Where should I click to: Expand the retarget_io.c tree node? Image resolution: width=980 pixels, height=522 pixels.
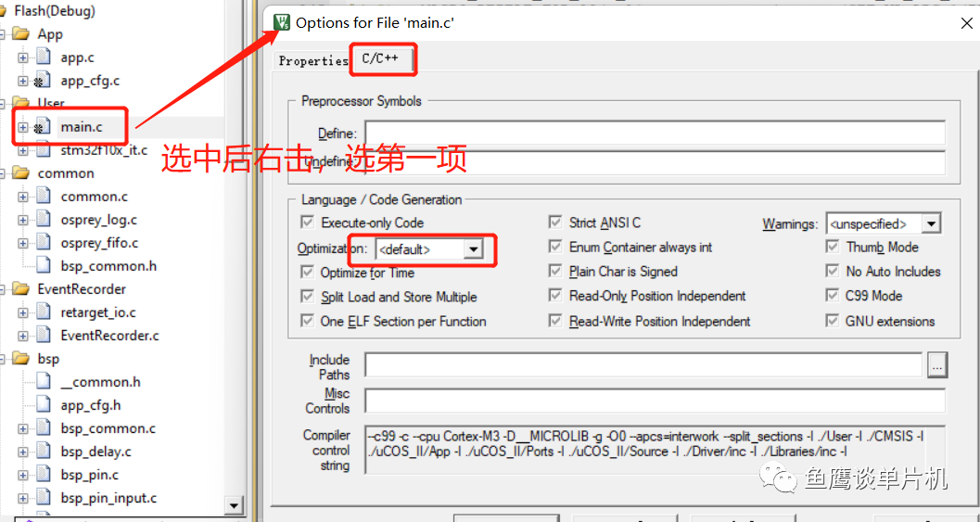tap(22, 312)
